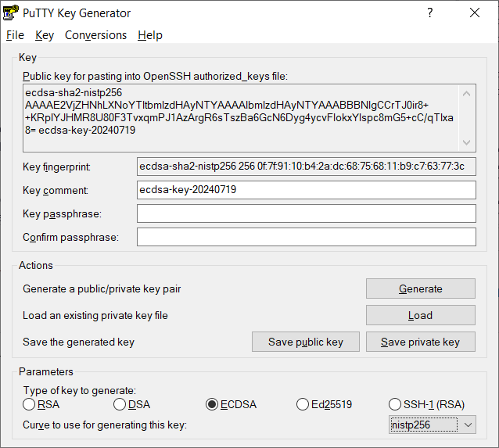Select the SSH-1 (RSA) key type
Viewport: 499px width, 448px height.
tap(396, 404)
